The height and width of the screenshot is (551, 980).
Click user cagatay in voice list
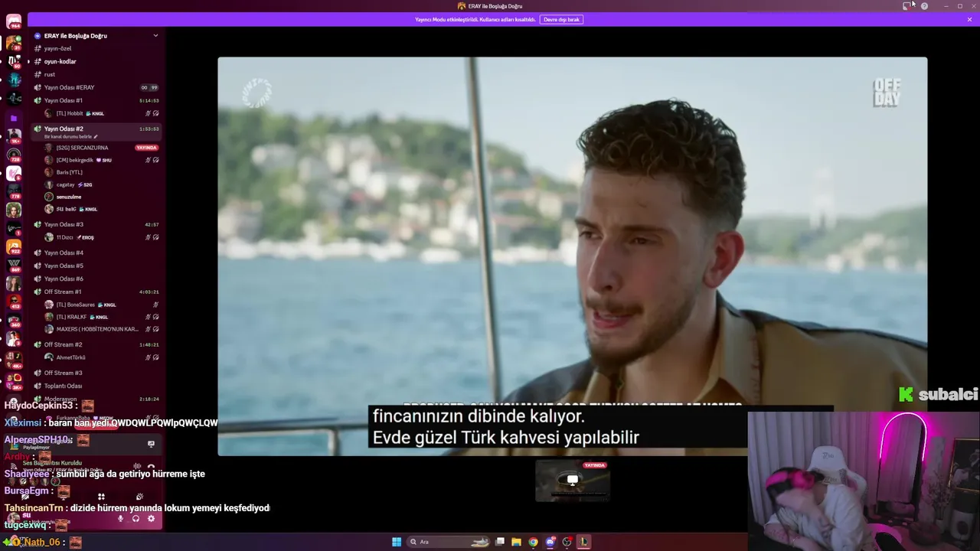pos(102,184)
